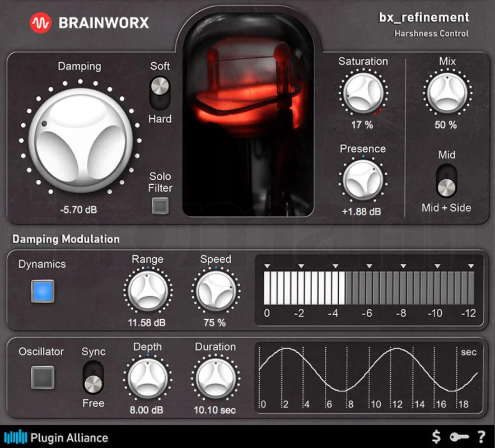495x448 pixels.
Task: Click the oscillator sine wave display
Action: [368, 377]
